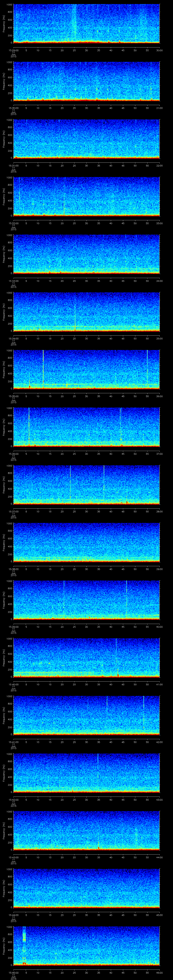Click the 15:33:00 start time label

(13, 281)
